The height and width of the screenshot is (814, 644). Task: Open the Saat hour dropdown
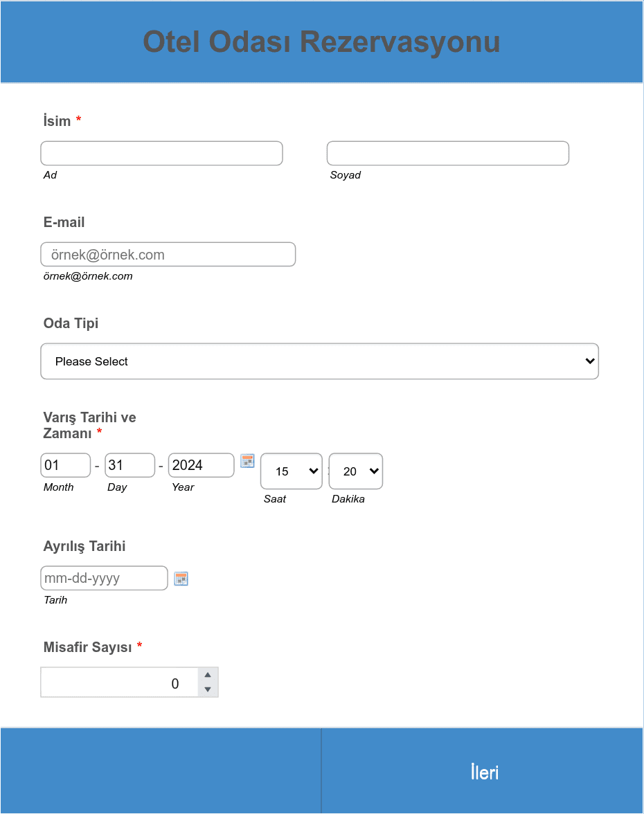pyautogui.click(x=292, y=471)
